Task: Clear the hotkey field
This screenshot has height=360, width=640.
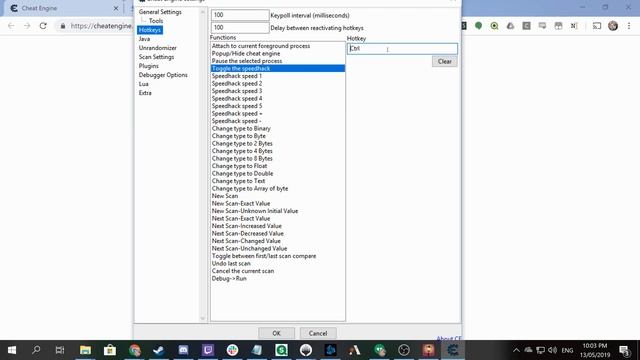Action: 444,61
